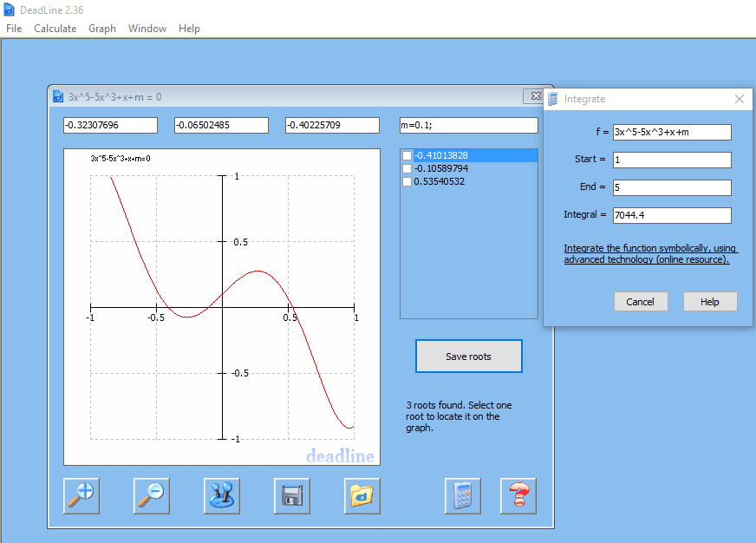
Task: Click the red question mark help icon
Action: coord(518,496)
